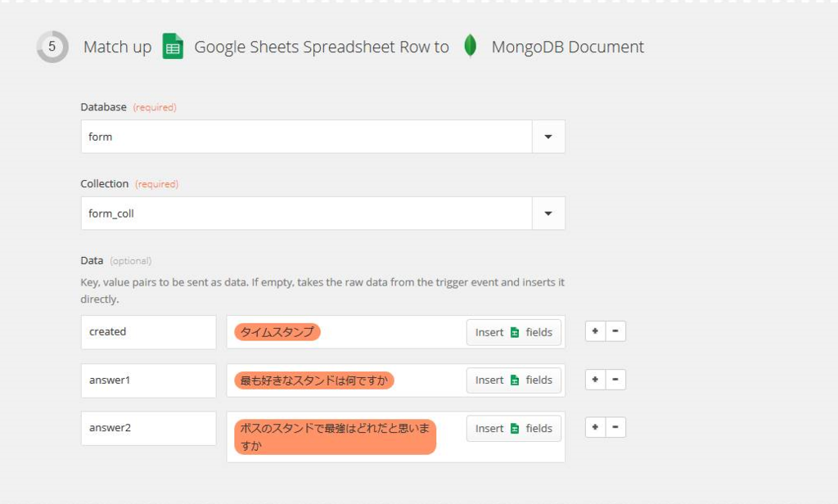Click the Collection (required) label
Image resolution: width=838 pixels, height=504 pixels.
(x=129, y=184)
